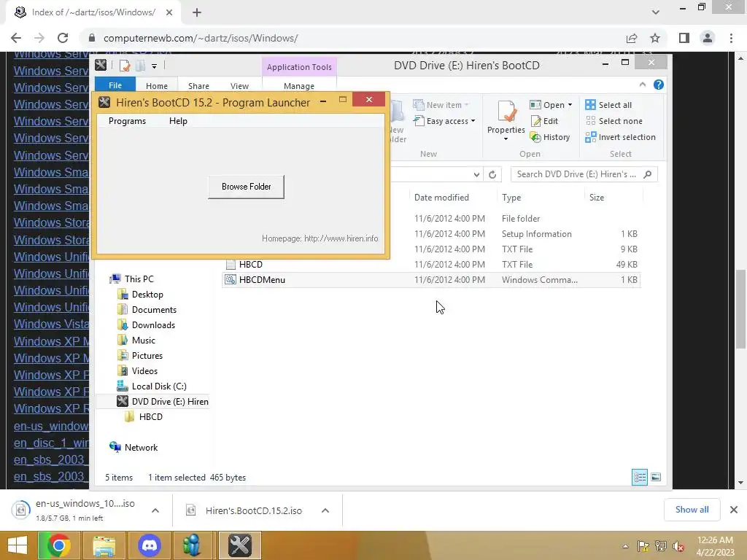The width and height of the screenshot is (747, 560).
Task: Click Invert selection in the ribbon
Action: pos(620,137)
